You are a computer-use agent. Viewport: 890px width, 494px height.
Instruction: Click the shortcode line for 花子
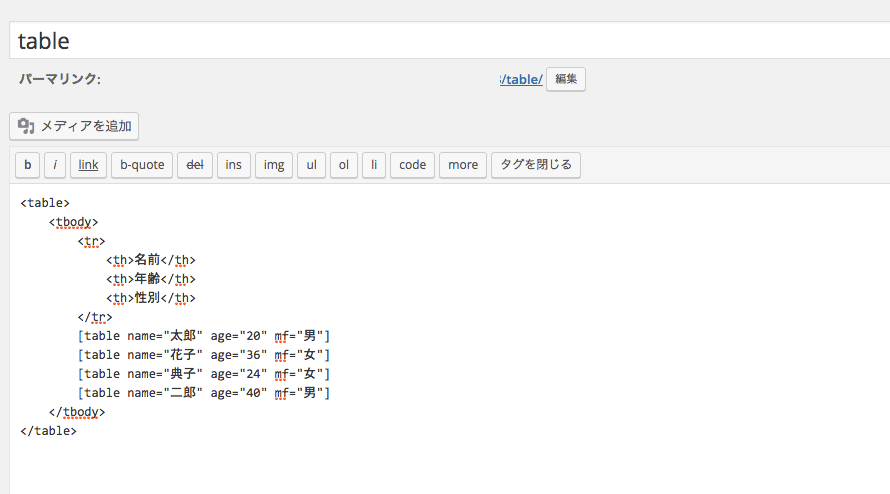(x=204, y=355)
